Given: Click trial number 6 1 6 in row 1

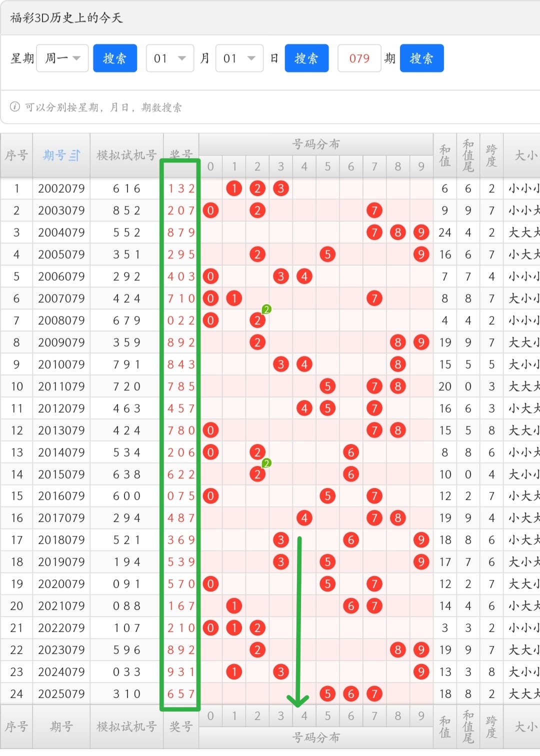Looking at the screenshot, I should click(x=126, y=188).
